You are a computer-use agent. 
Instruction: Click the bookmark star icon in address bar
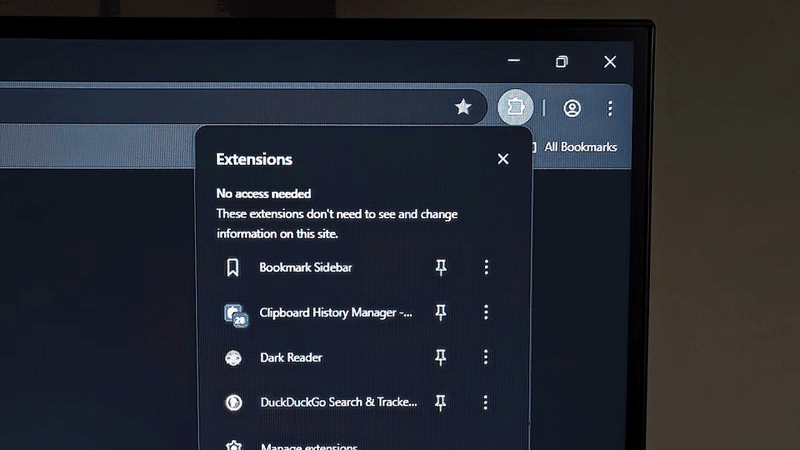(463, 107)
